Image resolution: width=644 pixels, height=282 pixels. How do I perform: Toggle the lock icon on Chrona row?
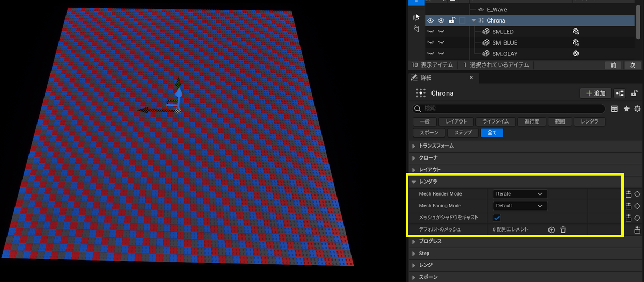(452, 20)
